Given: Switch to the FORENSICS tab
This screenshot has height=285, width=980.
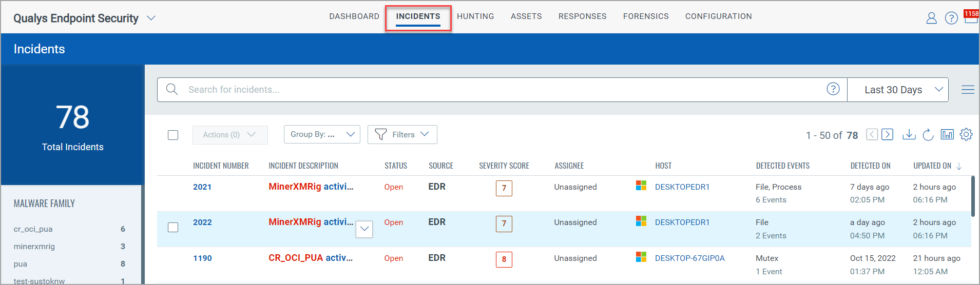Looking at the screenshot, I should pos(646,16).
